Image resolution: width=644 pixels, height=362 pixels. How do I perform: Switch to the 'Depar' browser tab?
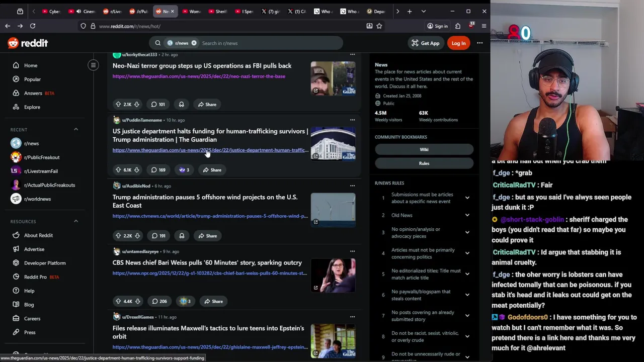coord(376,11)
